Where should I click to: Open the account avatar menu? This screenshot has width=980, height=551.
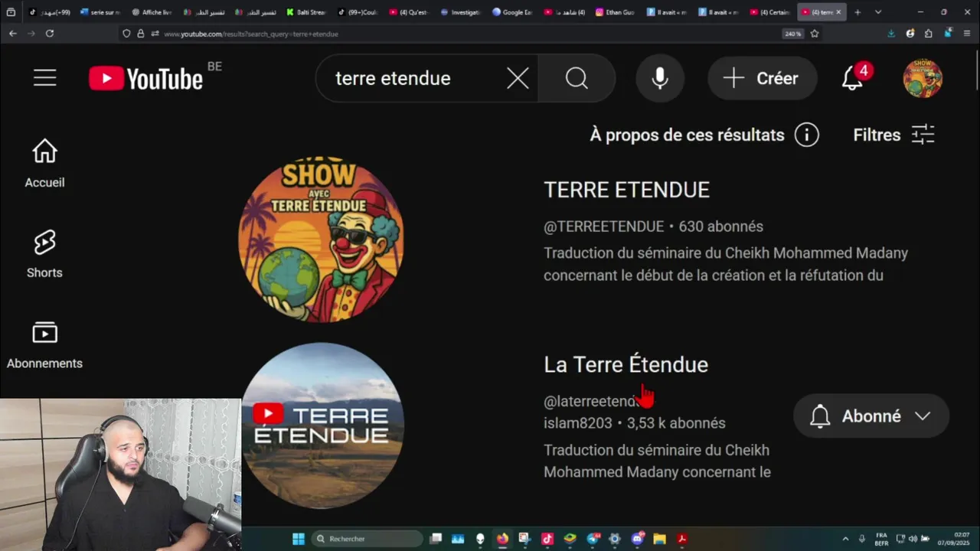923,78
